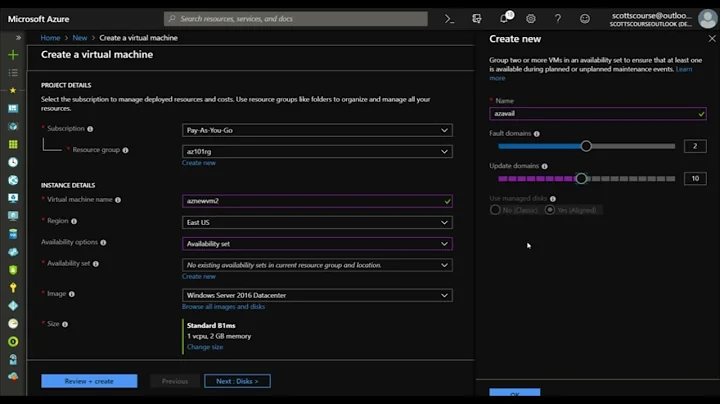Screen dimensions: 720x404
Task: Open the green ring icon in sidebar
Action: coord(13,342)
